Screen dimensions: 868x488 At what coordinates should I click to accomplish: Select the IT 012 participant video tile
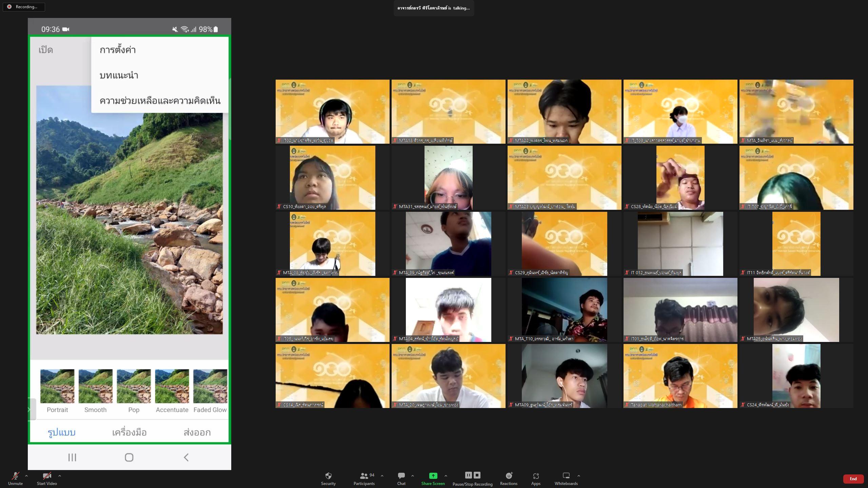(x=680, y=244)
